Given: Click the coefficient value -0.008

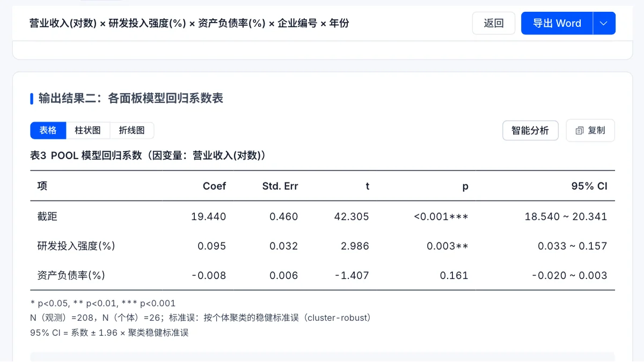Looking at the screenshot, I should coord(209,276).
